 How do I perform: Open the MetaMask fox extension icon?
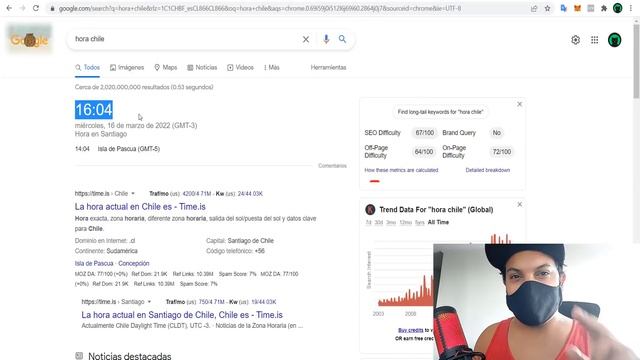(x=577, y=8)
